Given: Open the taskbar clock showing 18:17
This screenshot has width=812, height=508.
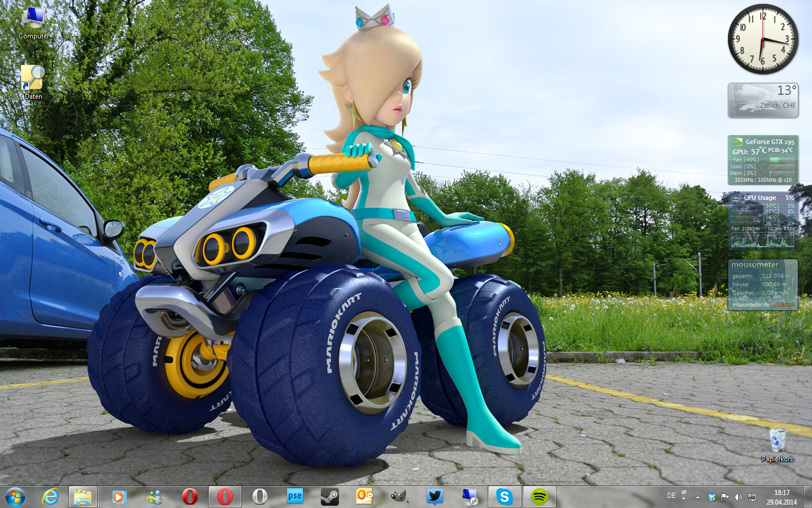Looking at the screenshot, I should point(782,497).
